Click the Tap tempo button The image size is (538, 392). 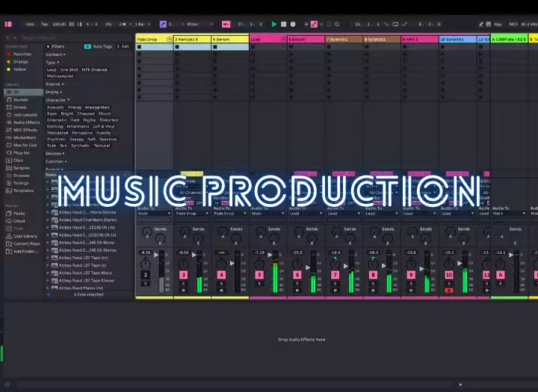[x=45, y=25]
